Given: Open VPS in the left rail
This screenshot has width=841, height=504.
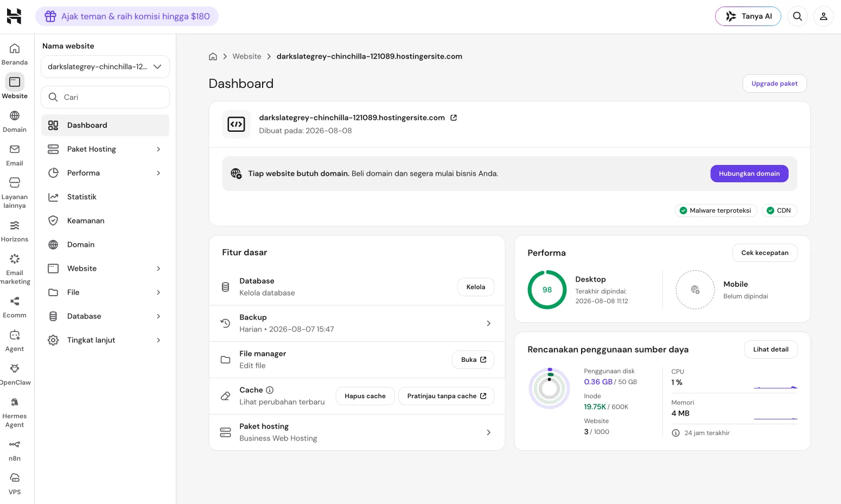Looking at the screenshot, I should click(15, 484).
